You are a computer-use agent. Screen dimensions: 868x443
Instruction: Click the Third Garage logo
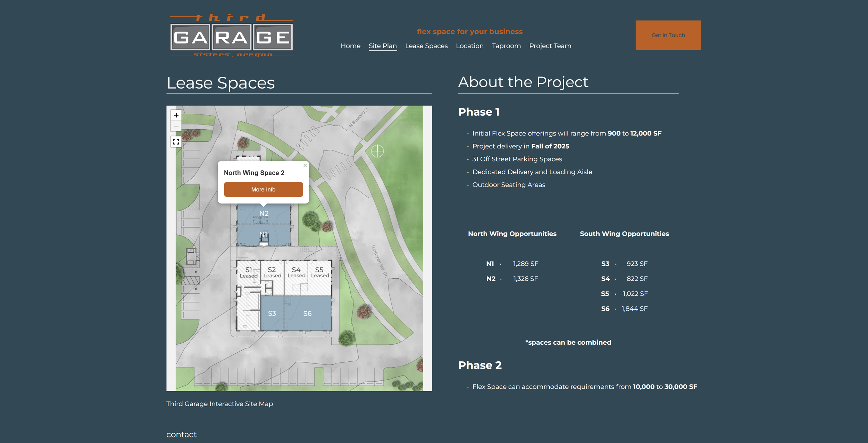[231, 35]
